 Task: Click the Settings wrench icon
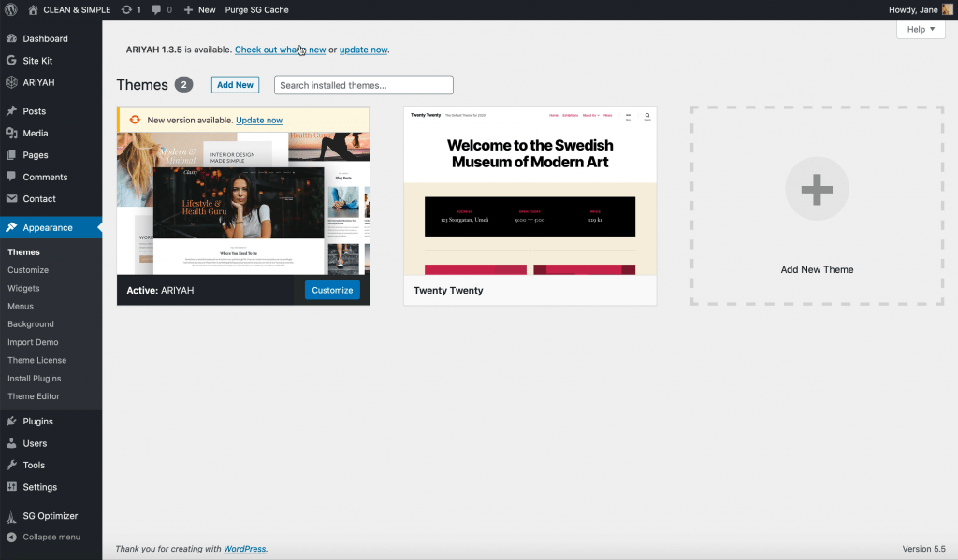pyautogui.click(x=13, y=487)
